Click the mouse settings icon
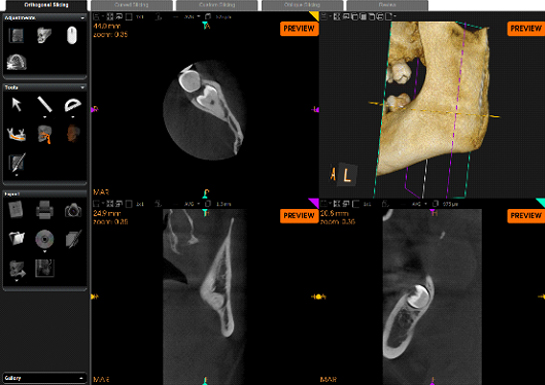Screen dimensions: 545x385 72,35
